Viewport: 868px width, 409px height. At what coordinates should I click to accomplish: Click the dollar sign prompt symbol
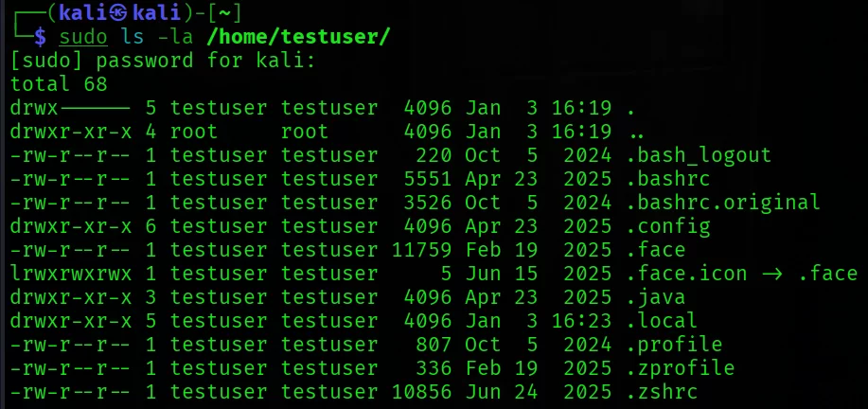point(39,37)
